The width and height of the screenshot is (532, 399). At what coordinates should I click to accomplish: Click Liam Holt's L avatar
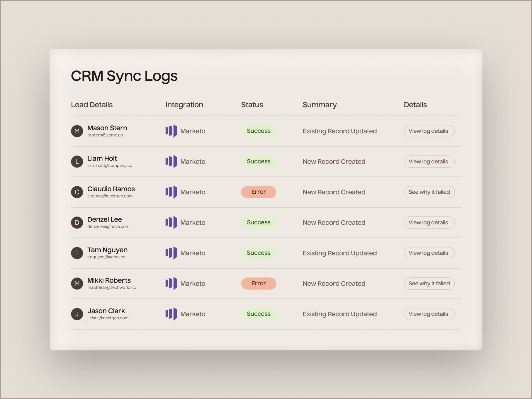pyautogui.click(x=77, y=161)
